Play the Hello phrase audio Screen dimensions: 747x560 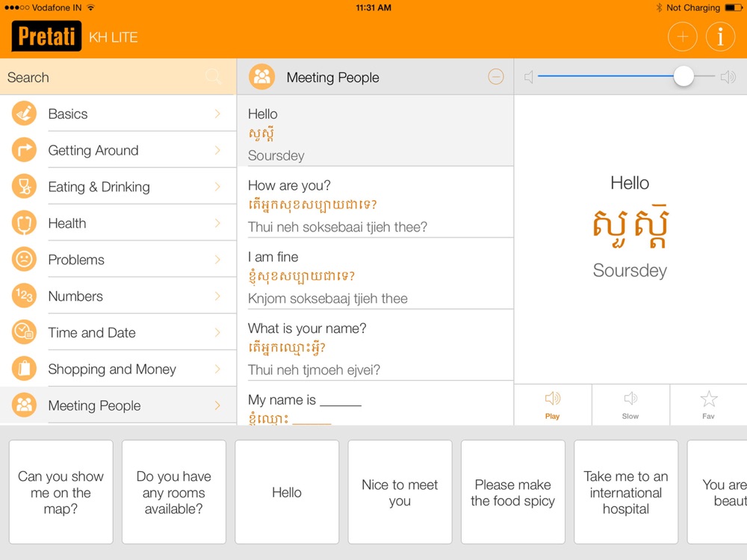pyautogui.click(x=552, y=404)
